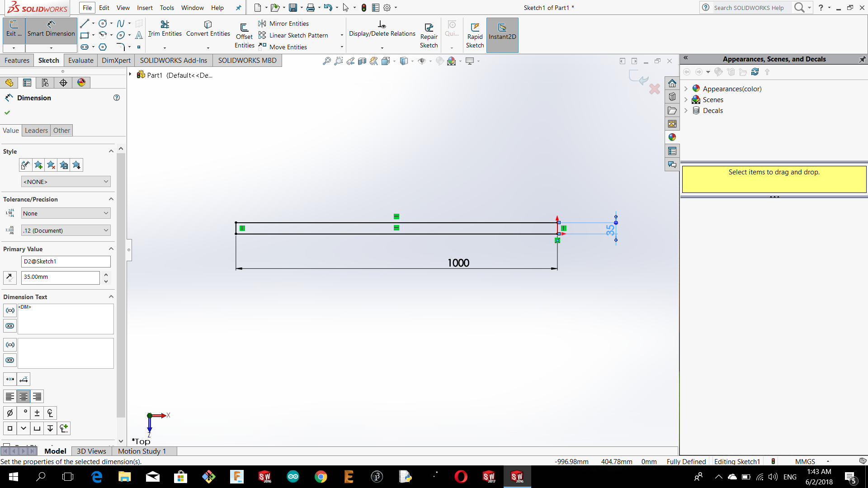Open the DisplayManager tab icon
Viewport: 868px width, 488px height.
pos(81,83)
